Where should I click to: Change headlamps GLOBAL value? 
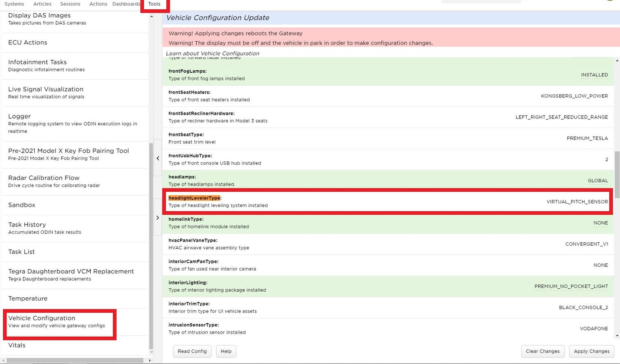point(597,181)
